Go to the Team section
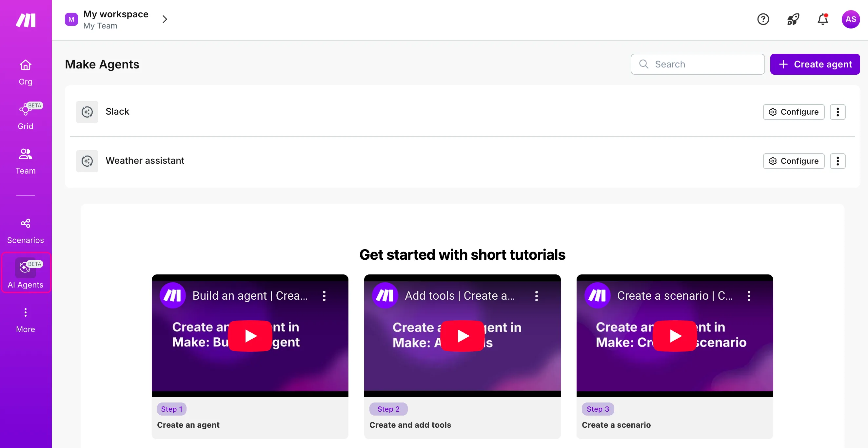Screen dimensions: 868x448 coord(26,161)
